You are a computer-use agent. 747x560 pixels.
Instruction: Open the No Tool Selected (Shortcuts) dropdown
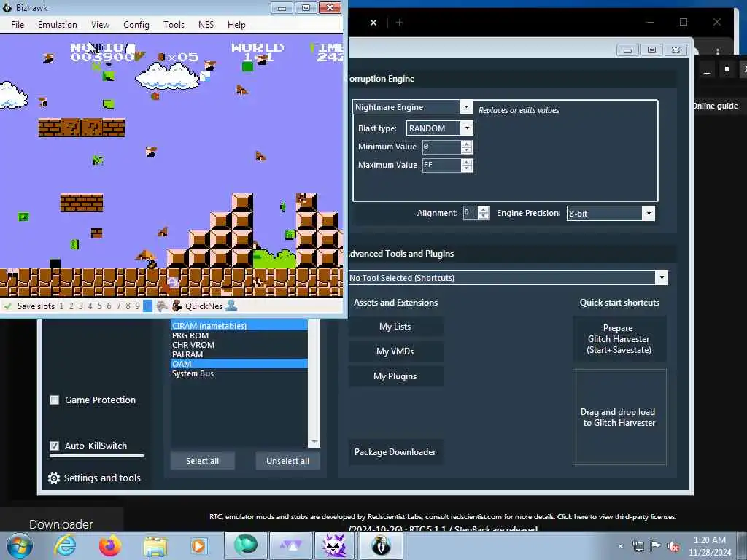[x=508, y=278]
